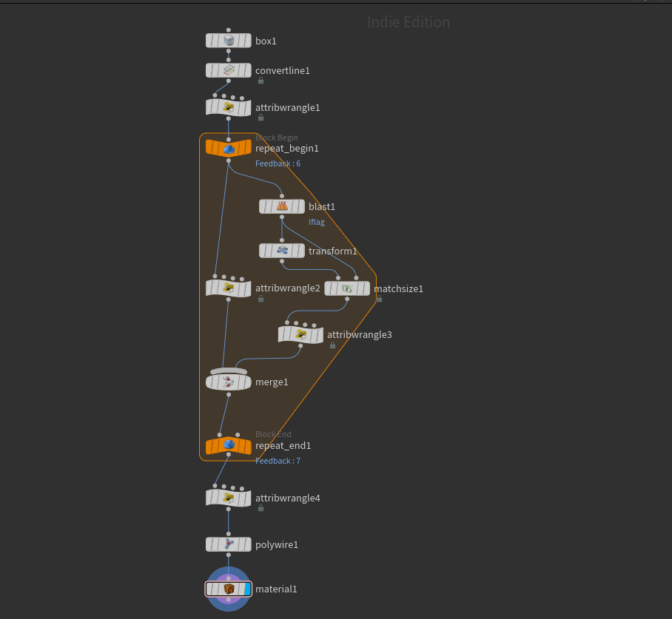Select the repeat_begin1 block begin node
Image resolution: width=672 pixels, height=619 pixels.
229,148
